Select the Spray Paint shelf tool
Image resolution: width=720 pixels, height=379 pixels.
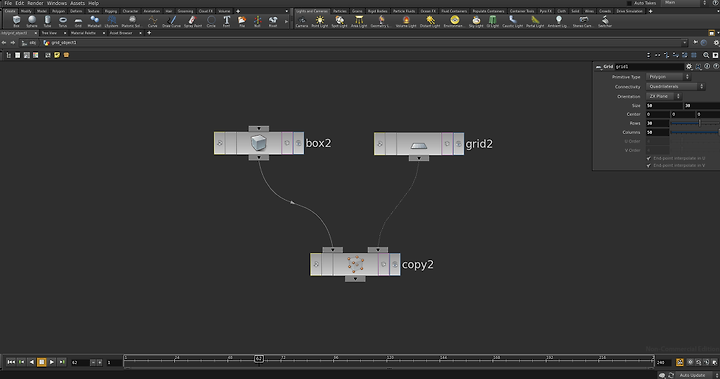point(193,21)
